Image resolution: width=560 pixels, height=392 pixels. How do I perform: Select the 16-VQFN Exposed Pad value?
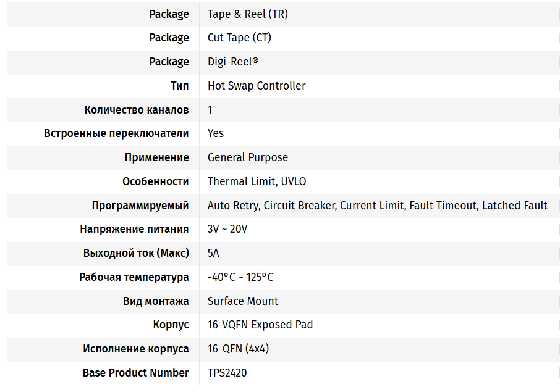[260, 325]
